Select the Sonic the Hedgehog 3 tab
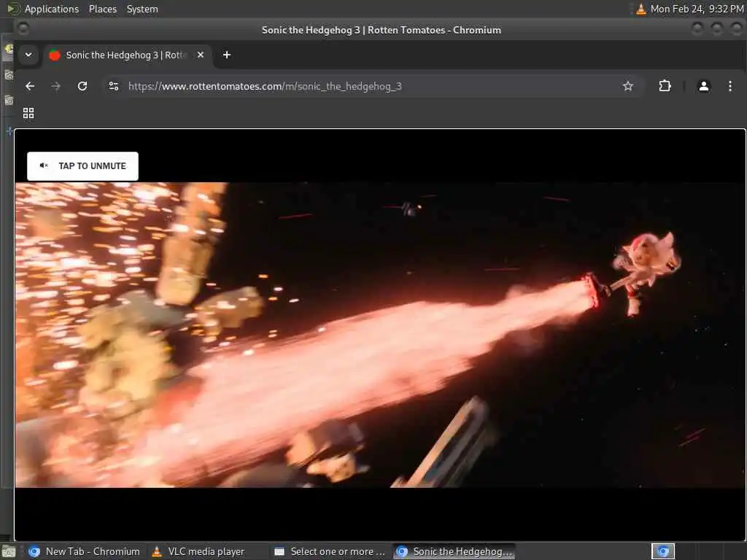 coord(127,55)
